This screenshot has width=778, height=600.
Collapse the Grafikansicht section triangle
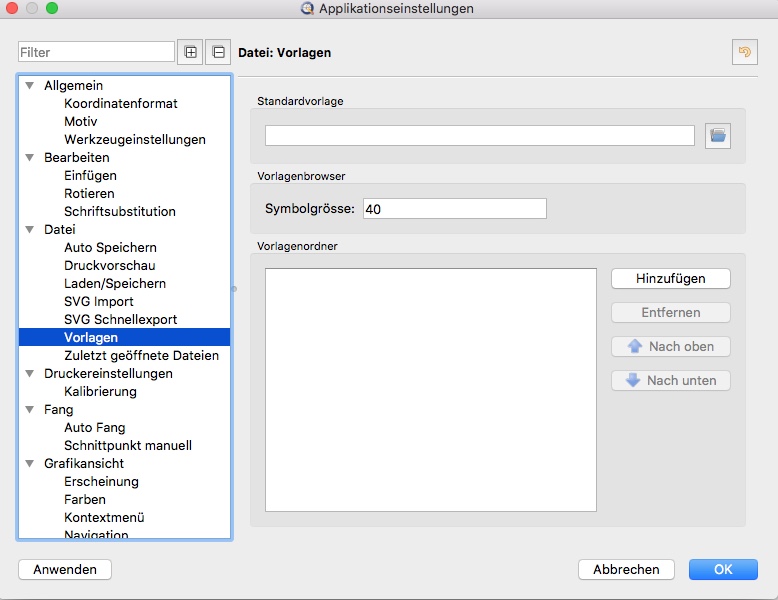click(30, 463)
